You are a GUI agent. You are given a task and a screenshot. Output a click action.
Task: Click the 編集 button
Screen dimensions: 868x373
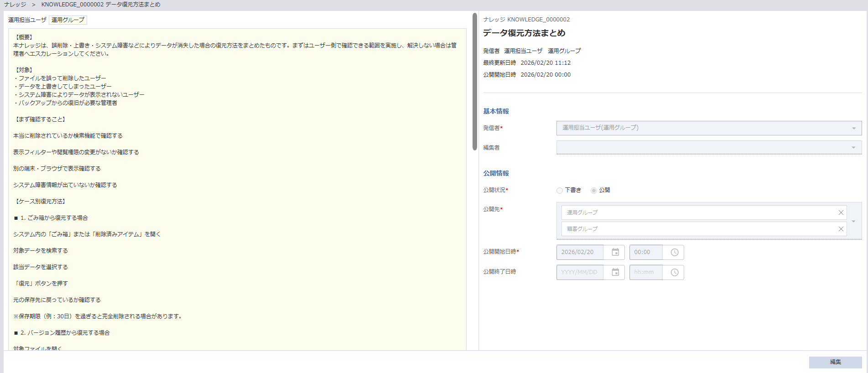coord(835,362)
